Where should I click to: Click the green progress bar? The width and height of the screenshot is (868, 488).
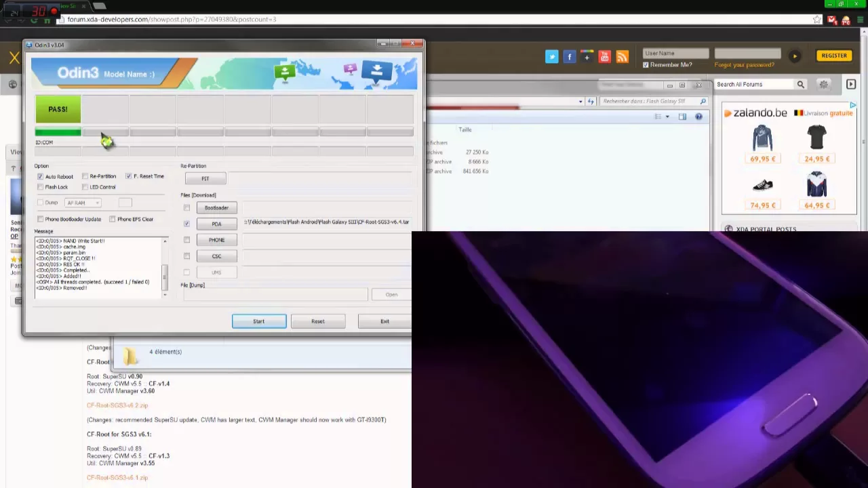(58, 132)
